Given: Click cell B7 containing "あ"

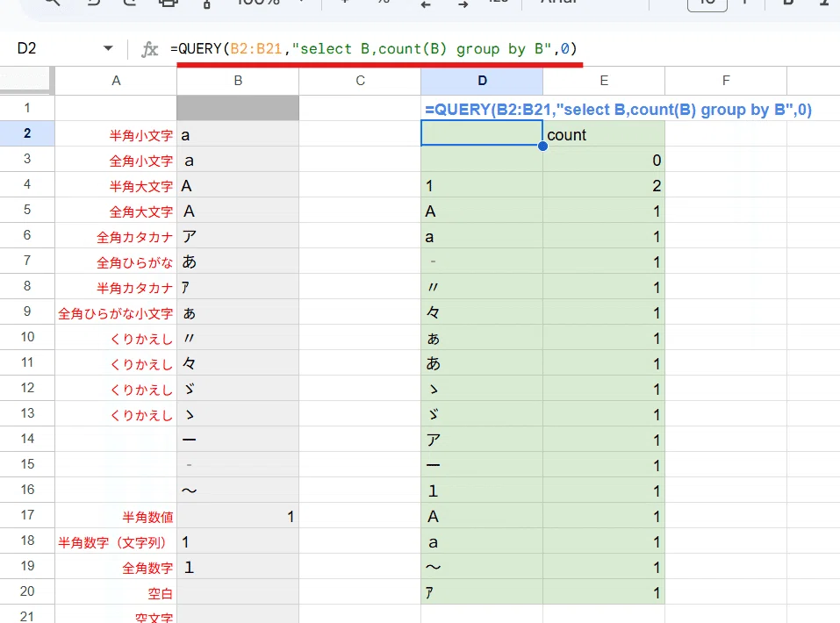Looking at the screenshot, I should [x=238, y=261].
